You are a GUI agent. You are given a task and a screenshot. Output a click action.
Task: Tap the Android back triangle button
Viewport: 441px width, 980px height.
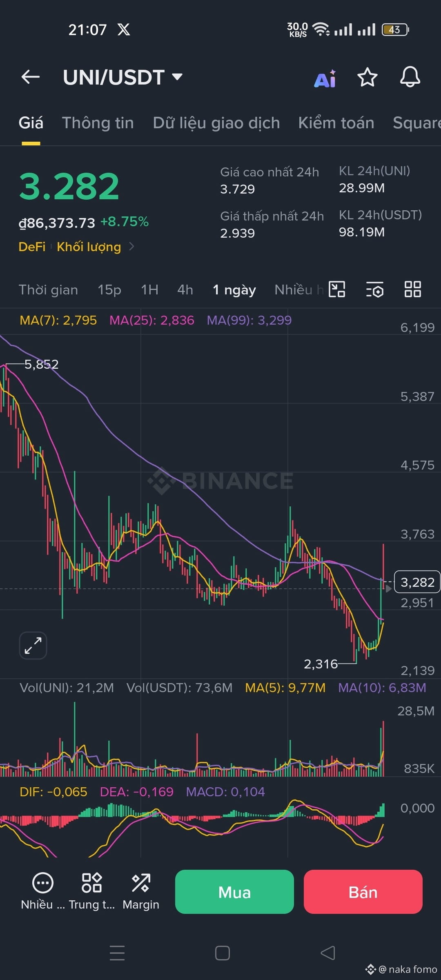click(x=328, y=953)
